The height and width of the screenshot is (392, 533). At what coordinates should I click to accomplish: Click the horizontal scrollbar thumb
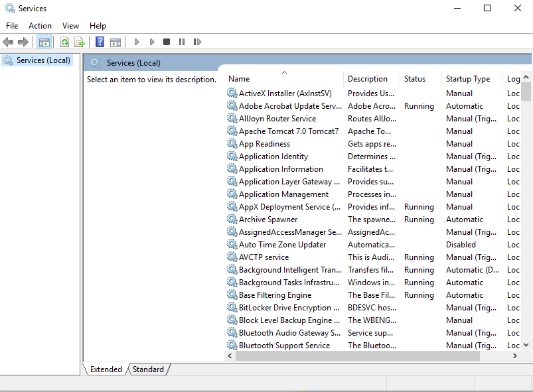point(358,356)
